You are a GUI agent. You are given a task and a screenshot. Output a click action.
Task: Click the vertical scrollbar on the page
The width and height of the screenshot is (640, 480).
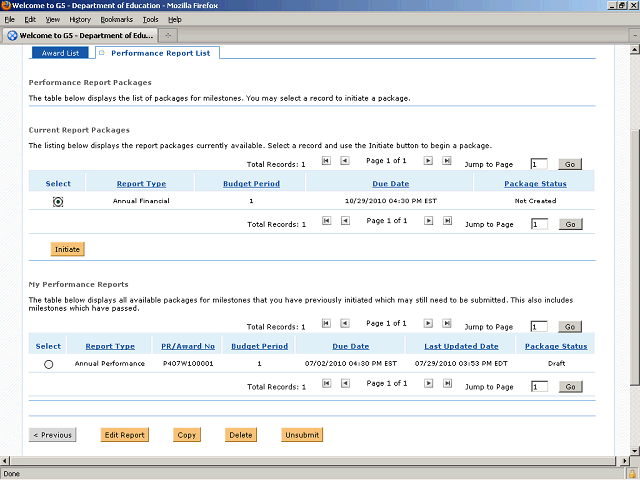[633, 250]
